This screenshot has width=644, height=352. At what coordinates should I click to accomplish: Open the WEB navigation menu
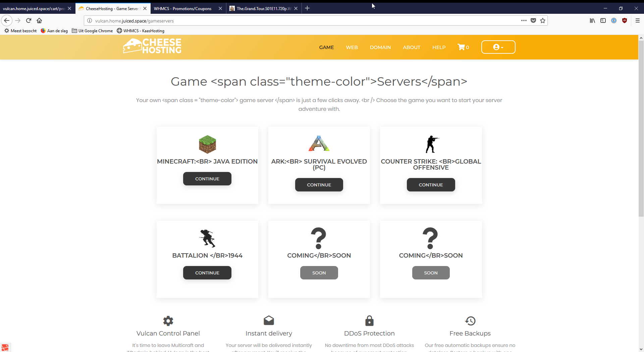pos(352,47)
